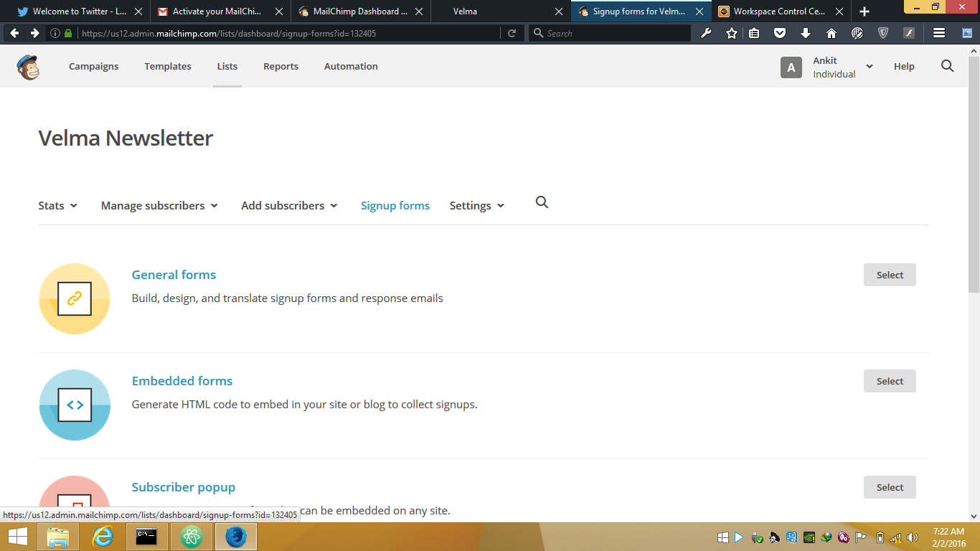Open the Atom editor taskbar icon

(x=192, y=537)
